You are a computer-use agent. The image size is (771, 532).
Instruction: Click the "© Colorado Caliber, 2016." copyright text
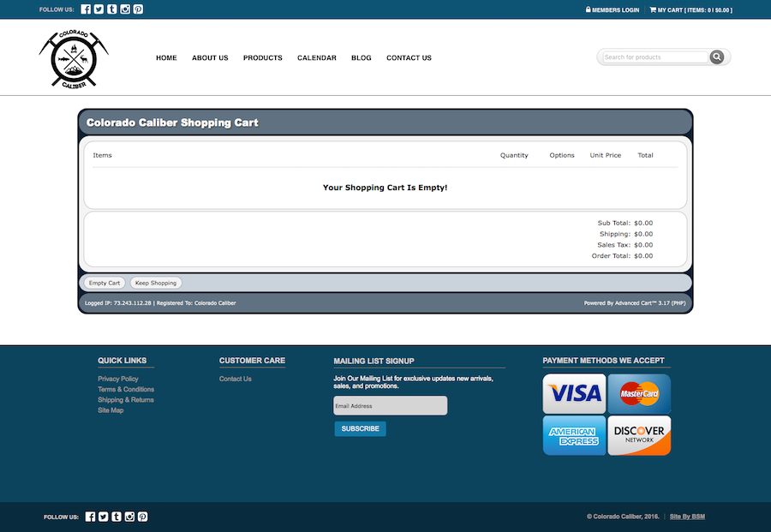623,517
